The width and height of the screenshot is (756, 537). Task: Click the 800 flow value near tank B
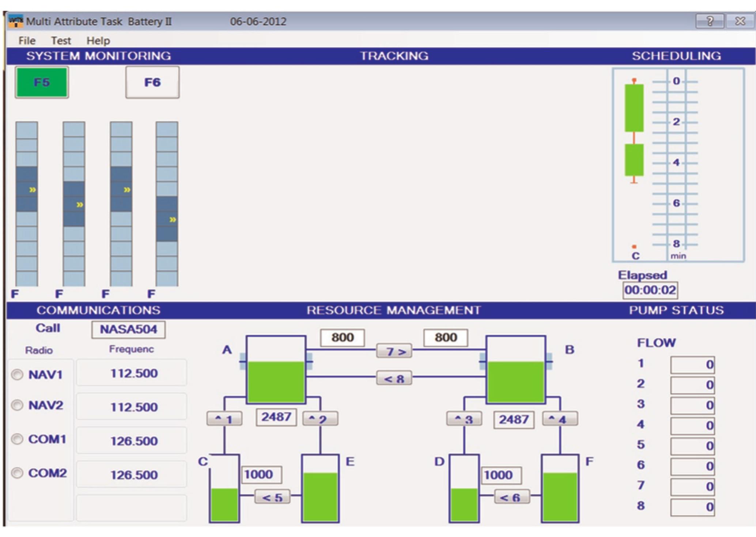(x=446, y=337)
